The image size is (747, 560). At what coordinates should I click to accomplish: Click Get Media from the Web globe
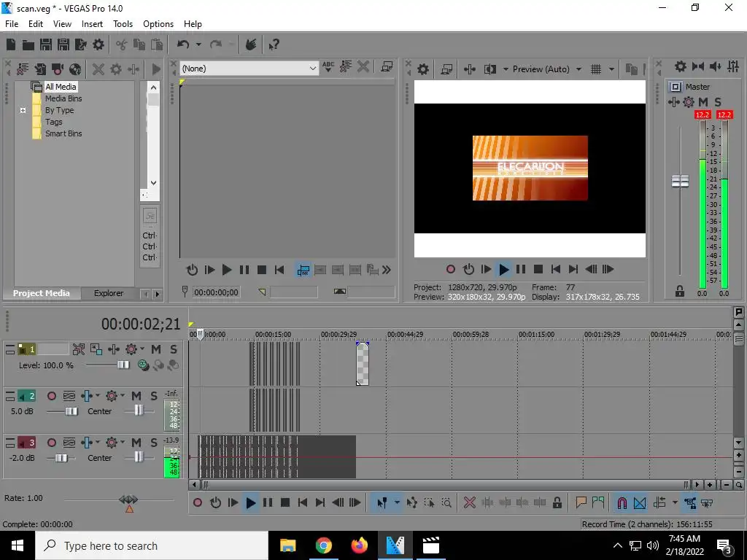click(x=75, y=69)
